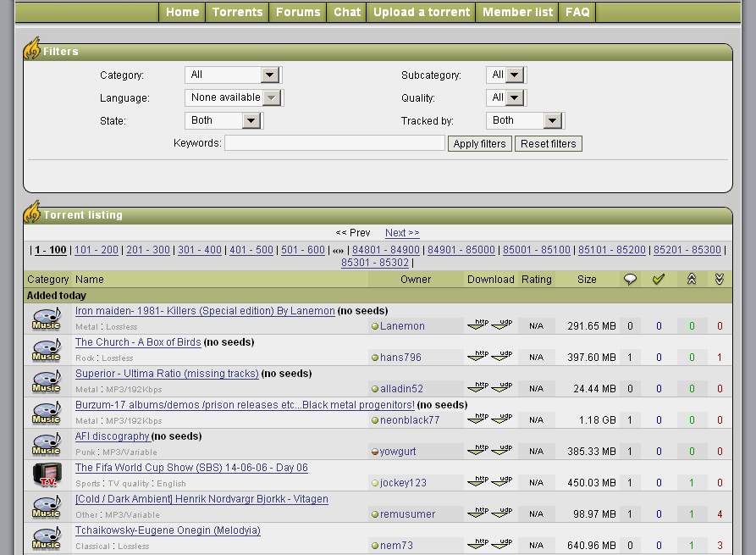Jump to torrents 501 - 600 page

[303, 250]
